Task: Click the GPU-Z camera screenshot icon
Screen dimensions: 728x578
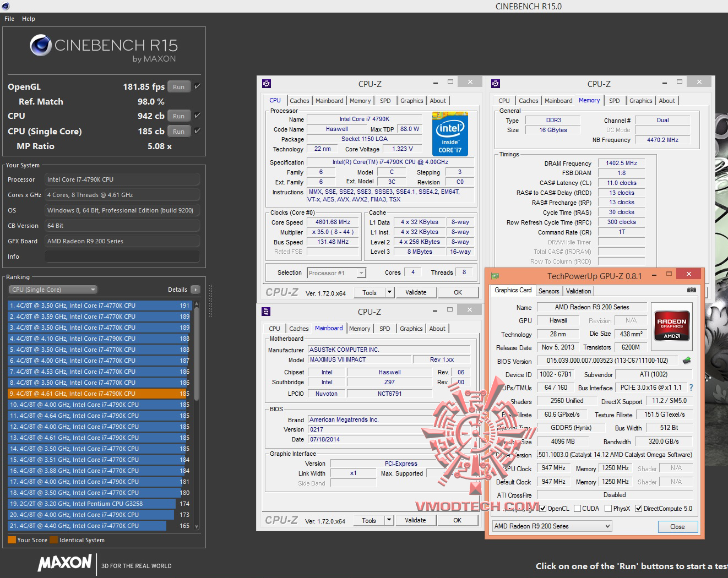Action: pyautogui.click(x=692, y=290)
